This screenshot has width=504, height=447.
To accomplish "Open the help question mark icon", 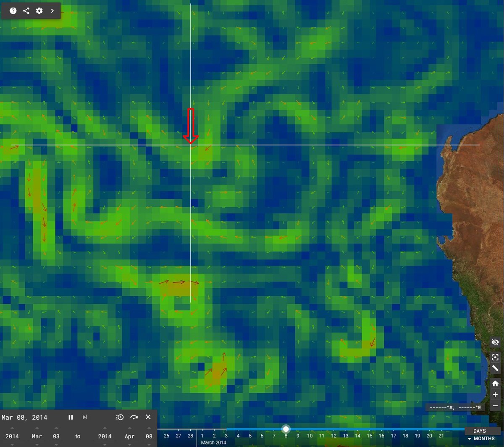I will pos(13,11).
